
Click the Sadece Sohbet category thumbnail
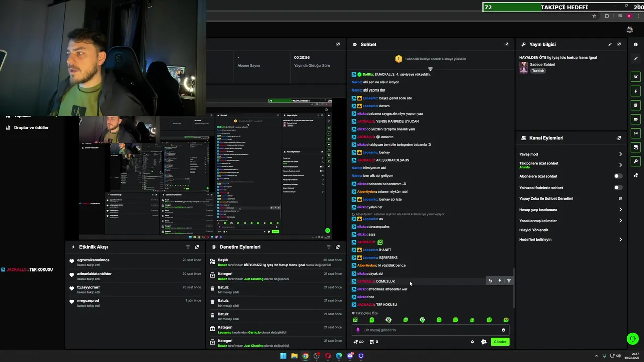click(x=524, y=68)
